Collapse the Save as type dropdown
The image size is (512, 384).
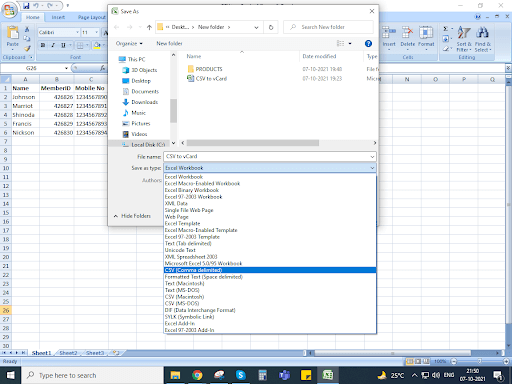pos(372,168)
